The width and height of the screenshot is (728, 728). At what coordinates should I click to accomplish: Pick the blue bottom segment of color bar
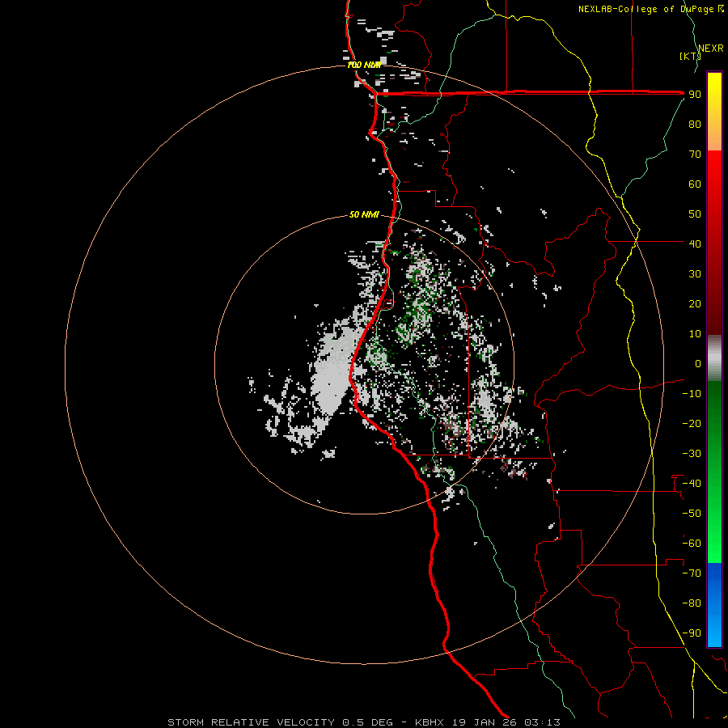click(x=714, y=605)
